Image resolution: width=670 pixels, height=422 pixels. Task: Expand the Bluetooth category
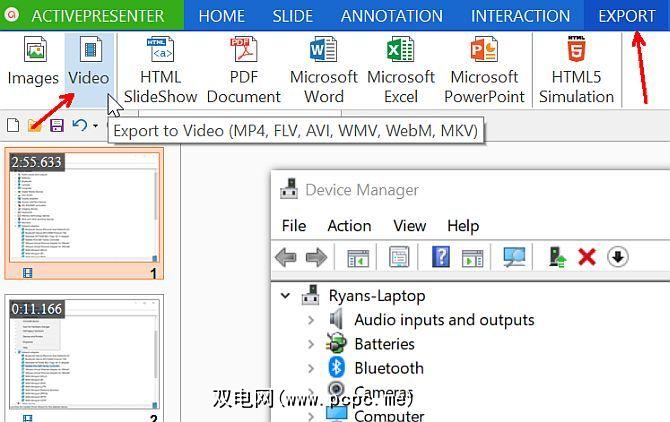[x=311, y=368]
